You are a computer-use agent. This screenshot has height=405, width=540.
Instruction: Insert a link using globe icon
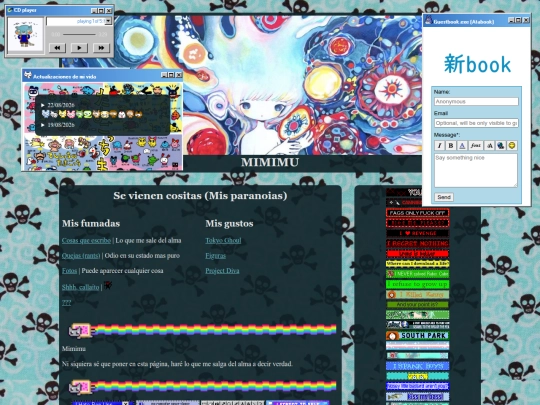pos(501,146)
